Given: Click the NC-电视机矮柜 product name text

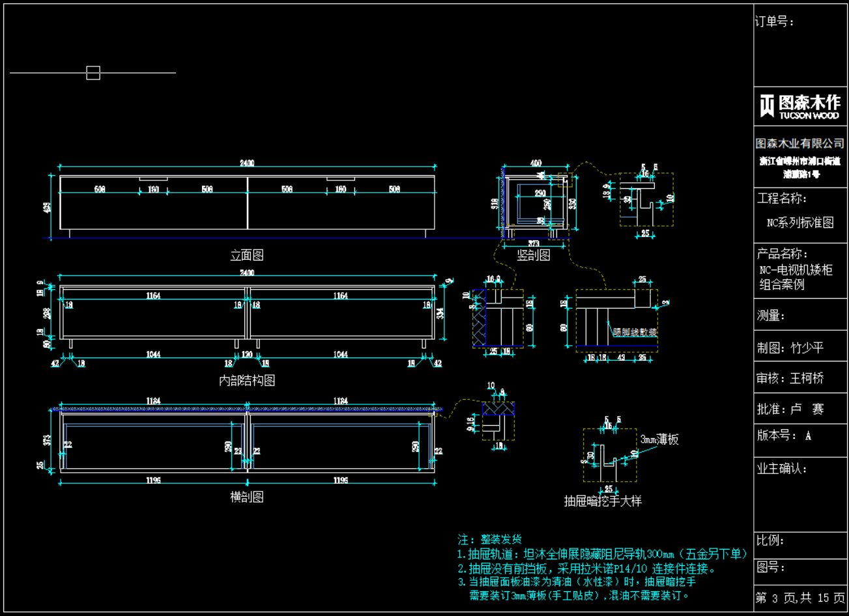Looking at the screenshot, I should (796, 270).
